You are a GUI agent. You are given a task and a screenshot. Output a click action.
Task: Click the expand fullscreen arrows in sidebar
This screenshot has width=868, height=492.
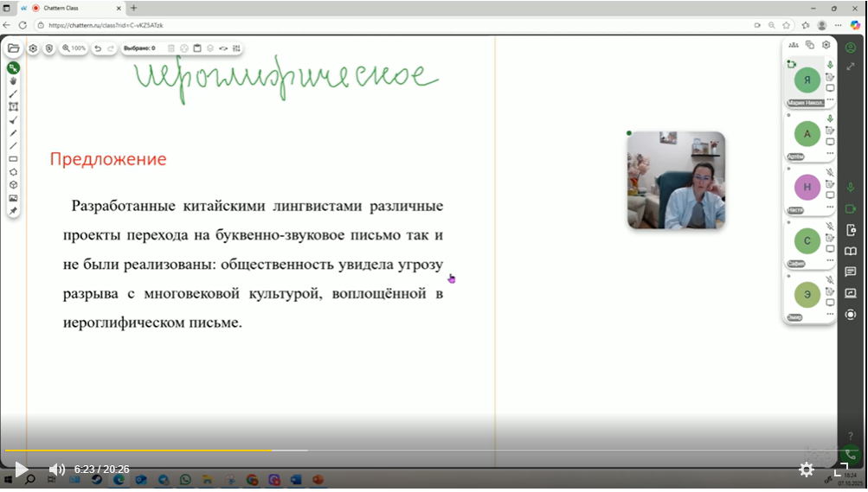coord(851,67)
